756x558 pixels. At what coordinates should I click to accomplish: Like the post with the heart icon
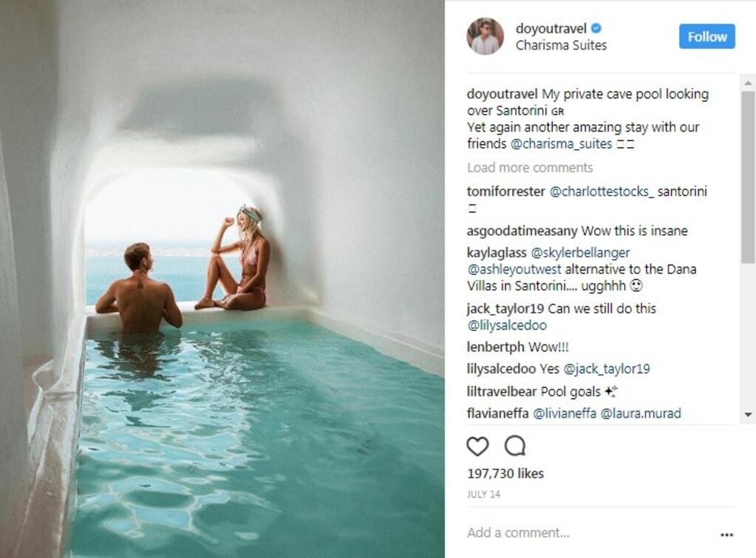[x=477, y=446]
